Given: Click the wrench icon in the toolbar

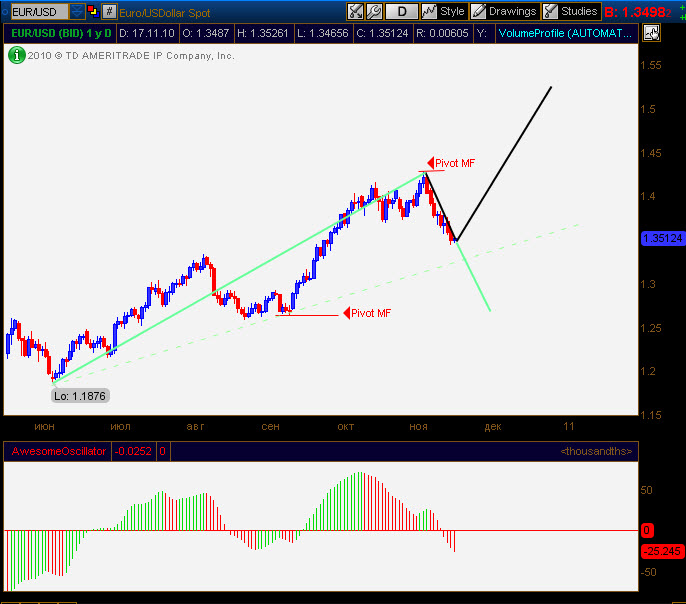Looking at the screenshot, I should pos(375,12).
